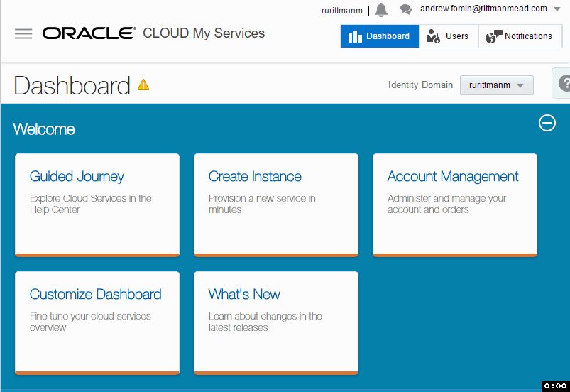Click 'Learn about changes in the latest releases' text
Viewport: 570px width, 392px height.
coord(265,322)
